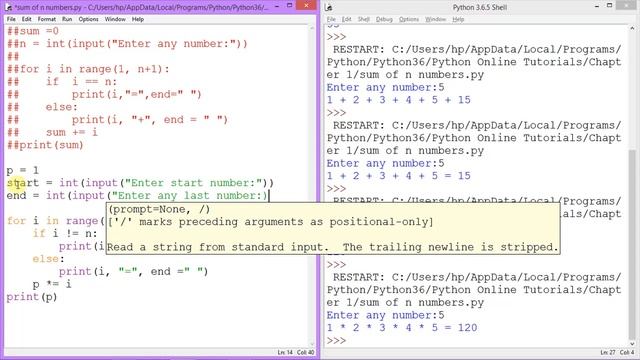The width and height of the screenshot is (640, 360).
Task: Click the shell output '1 * 2 * 3 * 4 * 5 = 120'
Action: coord(402,328)
